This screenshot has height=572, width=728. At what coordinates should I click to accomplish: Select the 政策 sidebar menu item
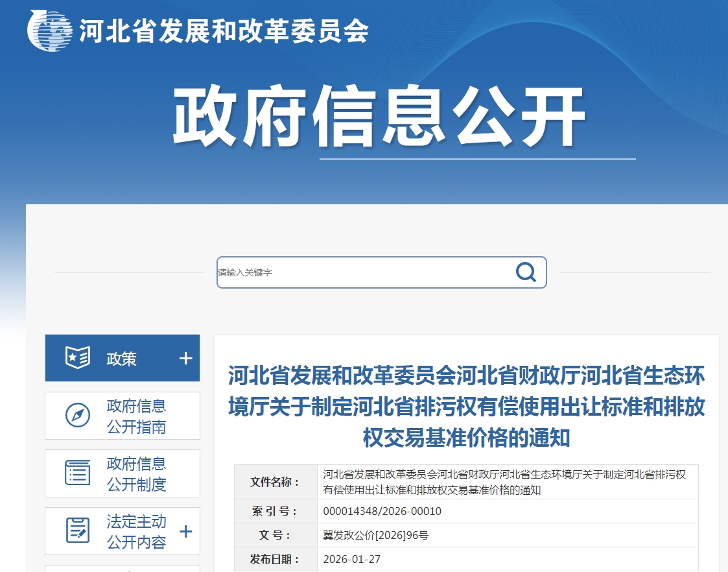click(x=122, y=359)
